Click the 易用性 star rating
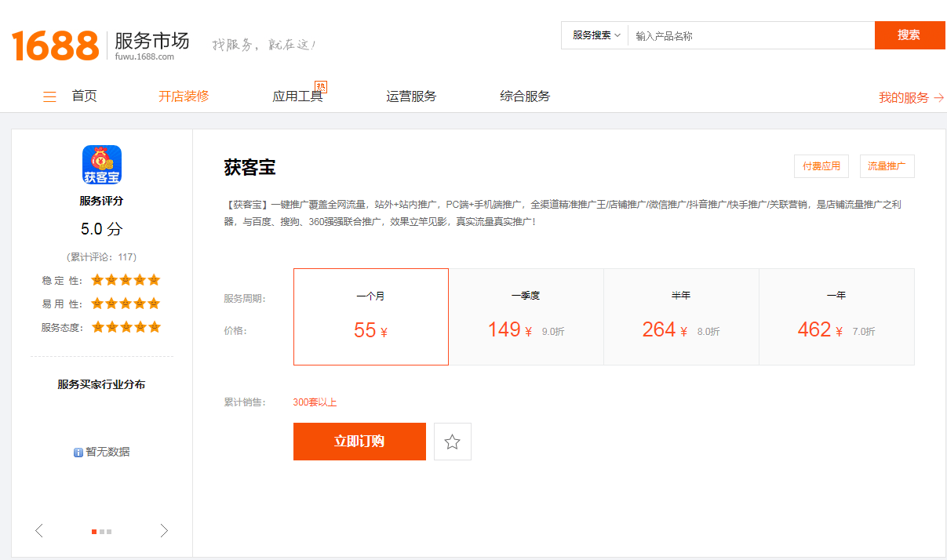This screenshot has width=947, height=560. pos(126,304)
